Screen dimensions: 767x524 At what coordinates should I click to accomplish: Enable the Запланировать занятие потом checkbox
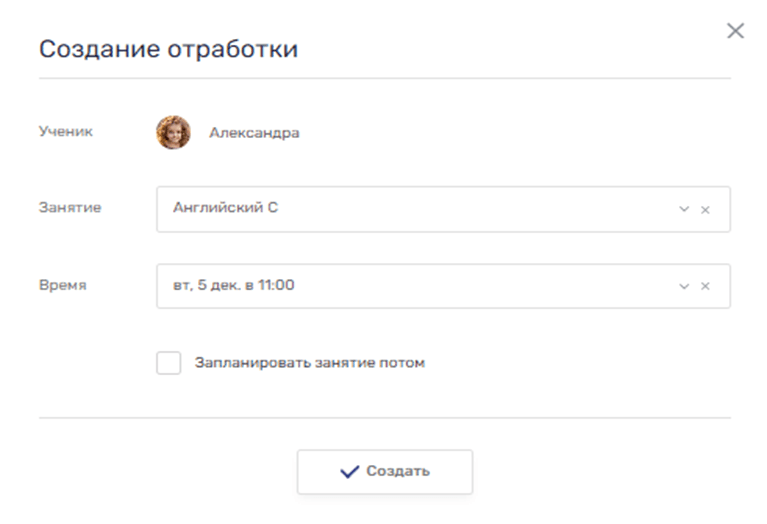(x=169, y=363)
